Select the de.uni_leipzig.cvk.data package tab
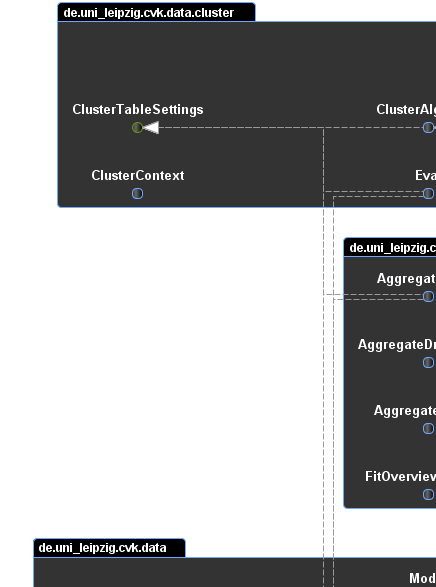Image resolution: width=436 pixels, height=587 pixels. pos(109,548)
